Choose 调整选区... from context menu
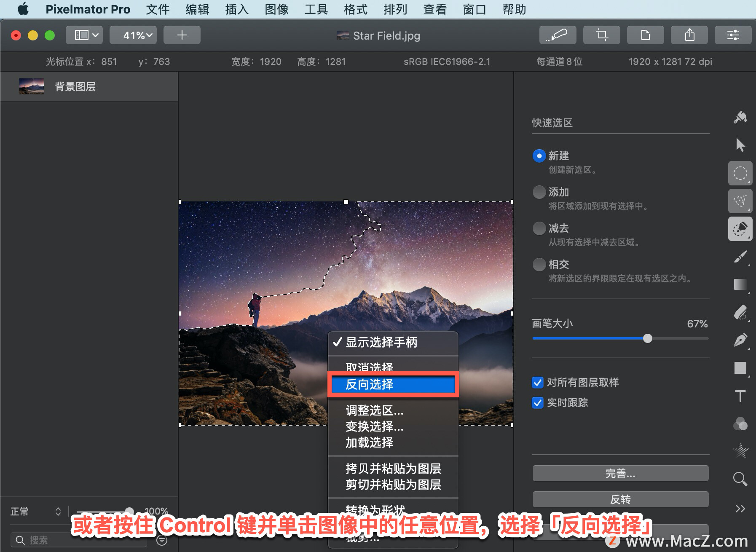Screen dimensions: 756x552 point(393,410)
